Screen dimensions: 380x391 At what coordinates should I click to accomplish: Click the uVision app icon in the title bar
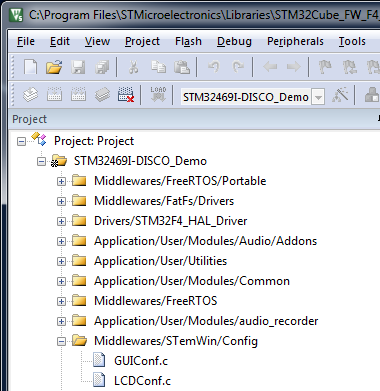(x=16, y=15)
